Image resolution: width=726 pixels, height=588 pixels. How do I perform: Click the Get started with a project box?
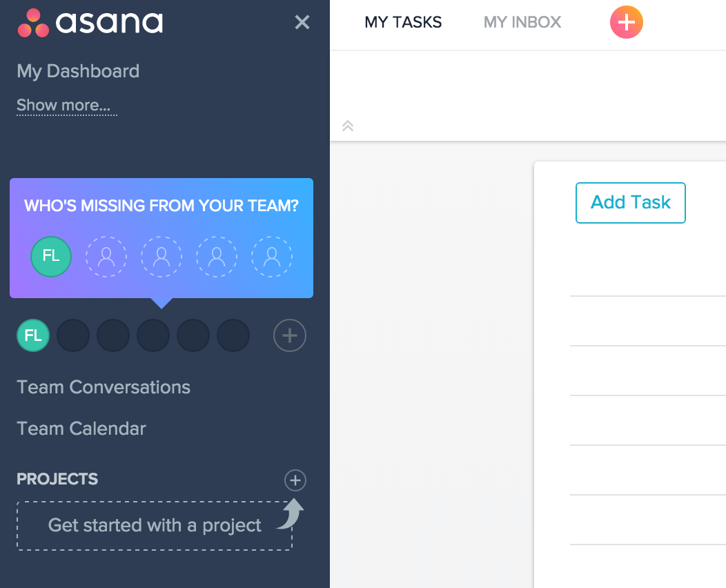click(x=155, y=526)
